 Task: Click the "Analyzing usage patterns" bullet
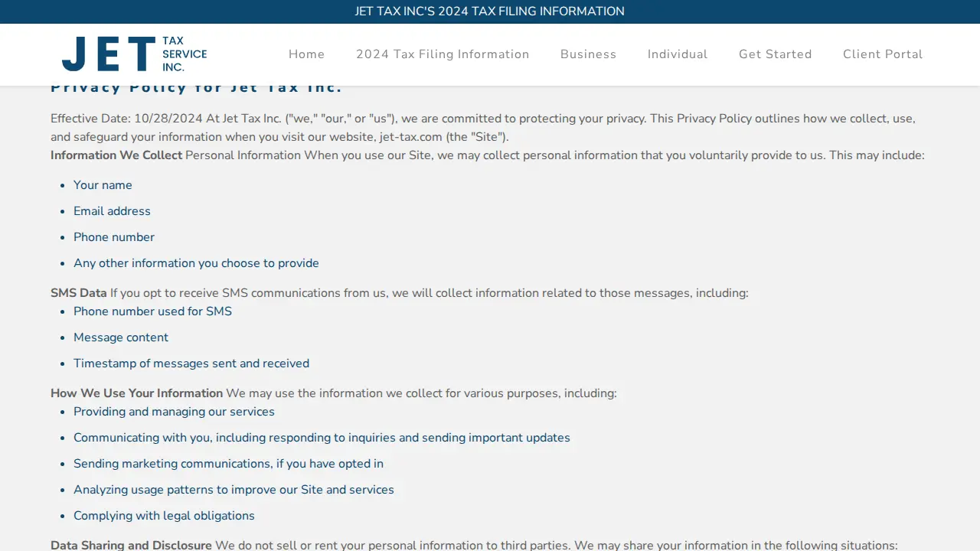[x=234, y=490]
